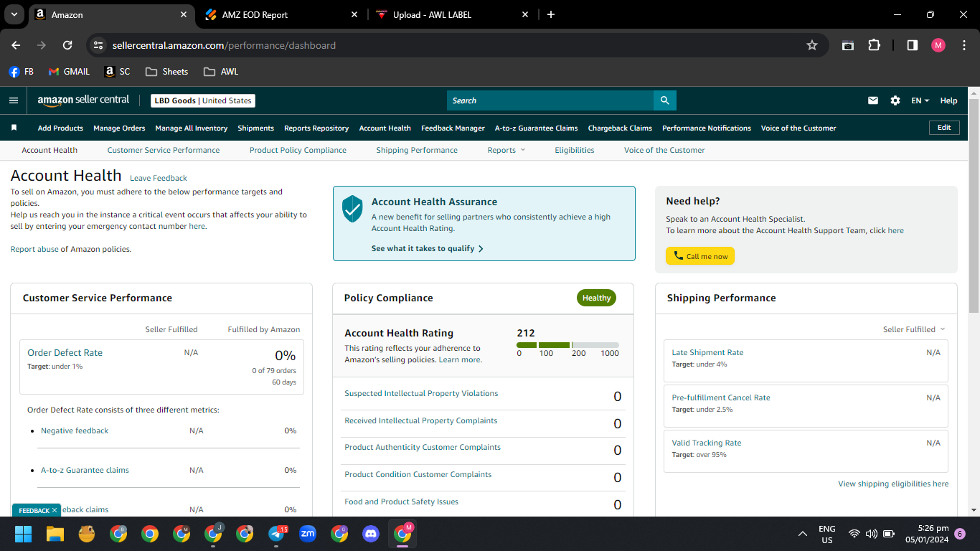The width and height of the screenshot is (980, 551).
Task: Go to Manage Orders in the top menu
Action: click(x=119, y=128)
